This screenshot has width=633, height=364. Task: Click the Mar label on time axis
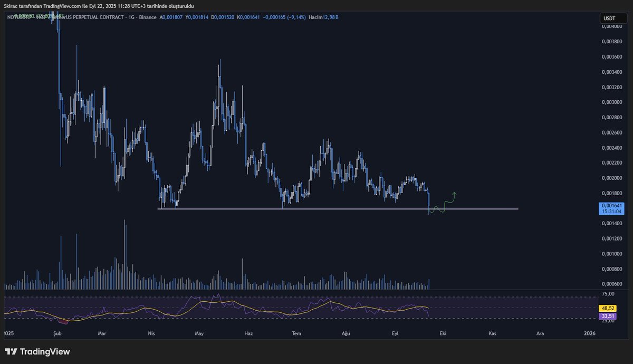click(103, 333)
